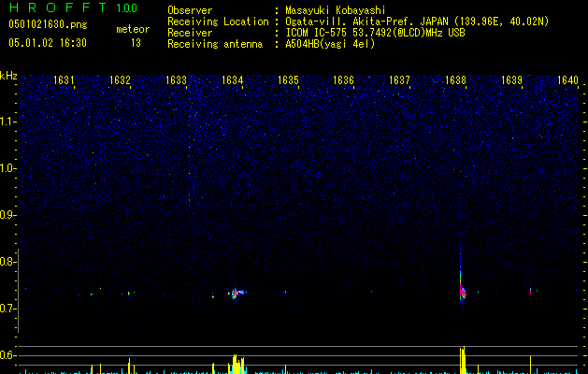Screen dimensions: 588x374
Task: Click the 'Observer' field label
Action: pyautogui.click(x=190, y=10)
